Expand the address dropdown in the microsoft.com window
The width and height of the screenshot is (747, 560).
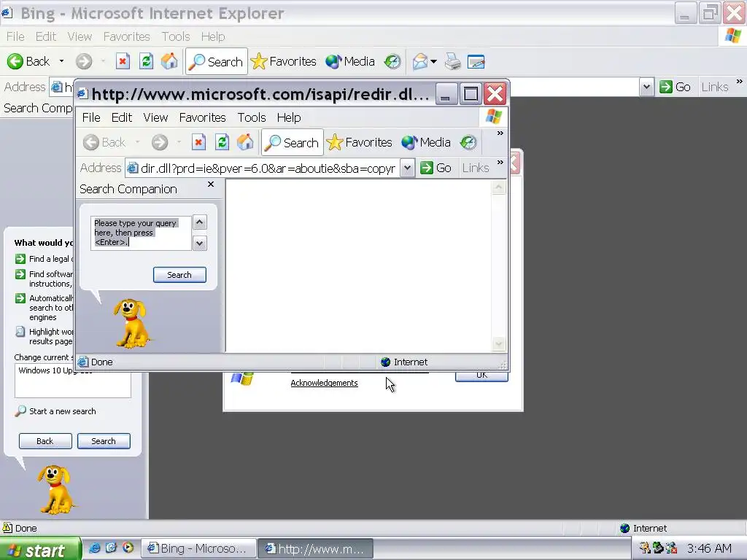point(407,168)
